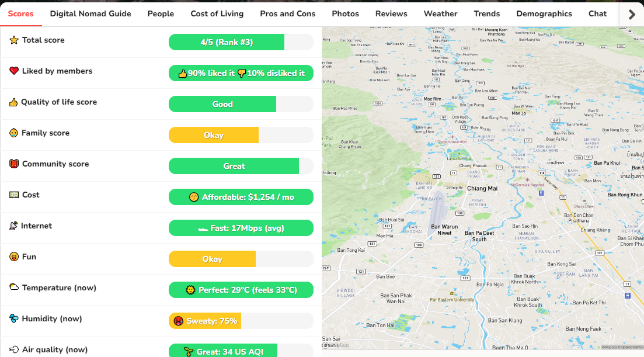
Task: Switch to the Reviews tab
Action: 391,13
